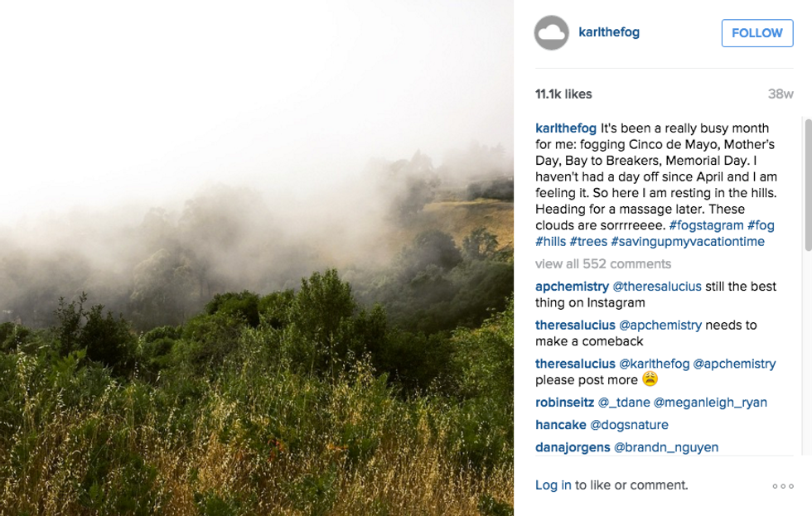Image resolution: width=812 pixels, height=516 pixels.
Task: Click the @brandn_nguyen mention
Action: [666, 447]
